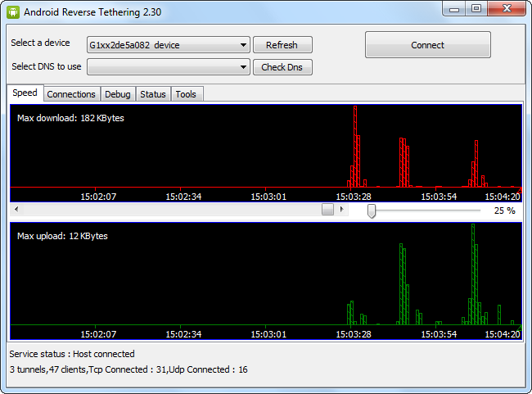Click 15:02:07 on the upload graph
The image size is (532, 394).
pyautogui.click(x=98, y=334)
